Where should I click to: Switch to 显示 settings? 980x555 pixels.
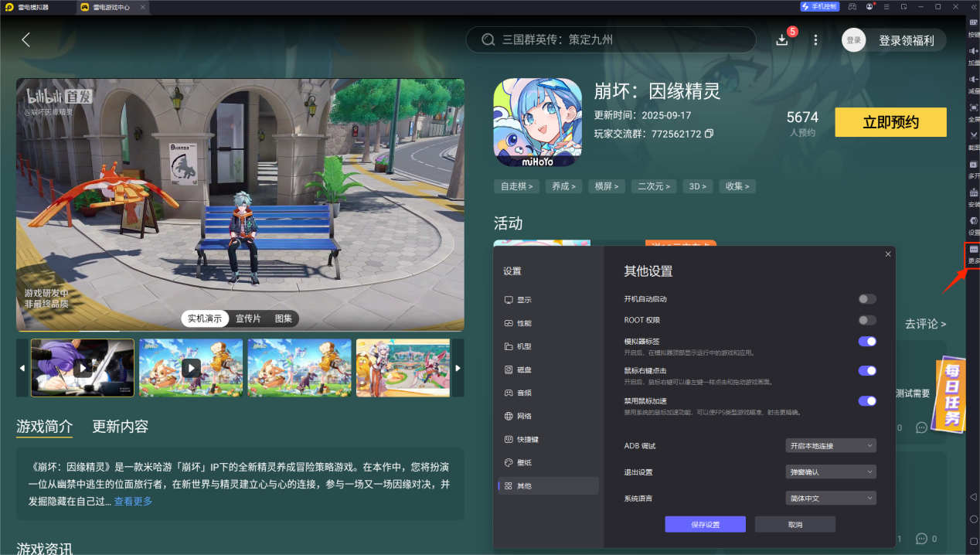(x=548, y=300)
